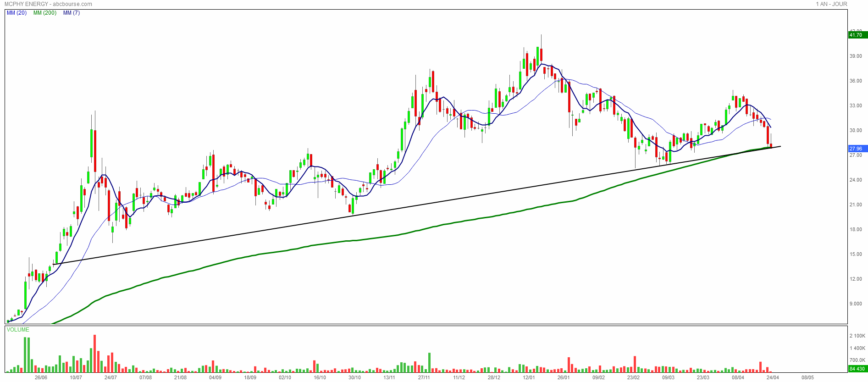Screen dimensions: 868x382
Task: Click the 1 AN - JOUR period label
Action: [x=831, y=4]
